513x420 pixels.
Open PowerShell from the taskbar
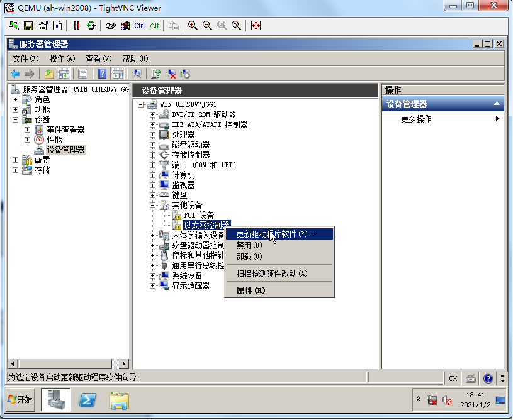pos(87,400)
